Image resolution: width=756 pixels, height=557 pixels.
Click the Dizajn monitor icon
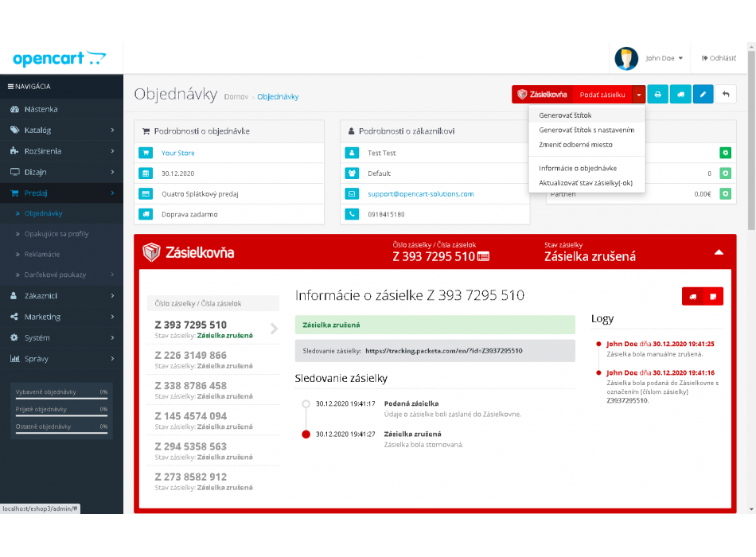point(14,172)
